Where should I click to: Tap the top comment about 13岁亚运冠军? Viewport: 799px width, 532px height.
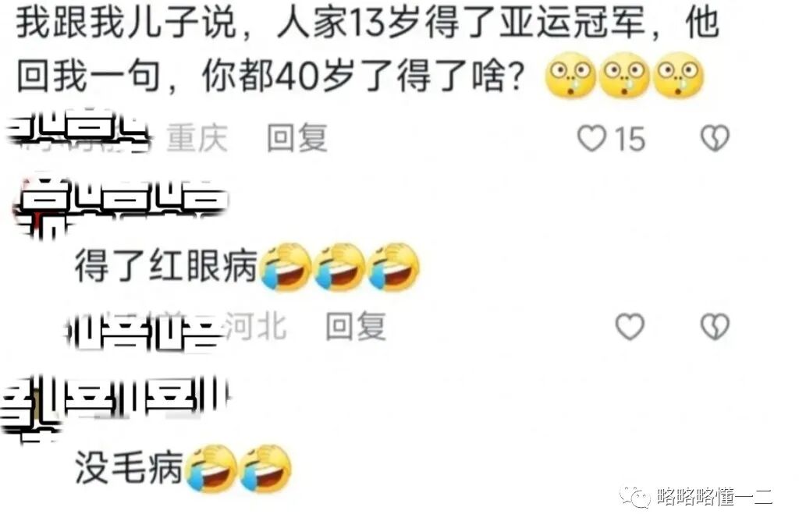[368, 50]
